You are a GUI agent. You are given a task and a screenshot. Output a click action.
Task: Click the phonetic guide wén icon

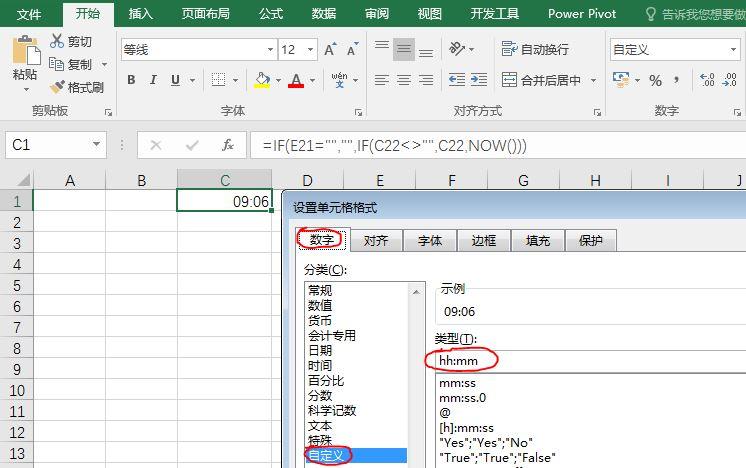pos(340,80)
